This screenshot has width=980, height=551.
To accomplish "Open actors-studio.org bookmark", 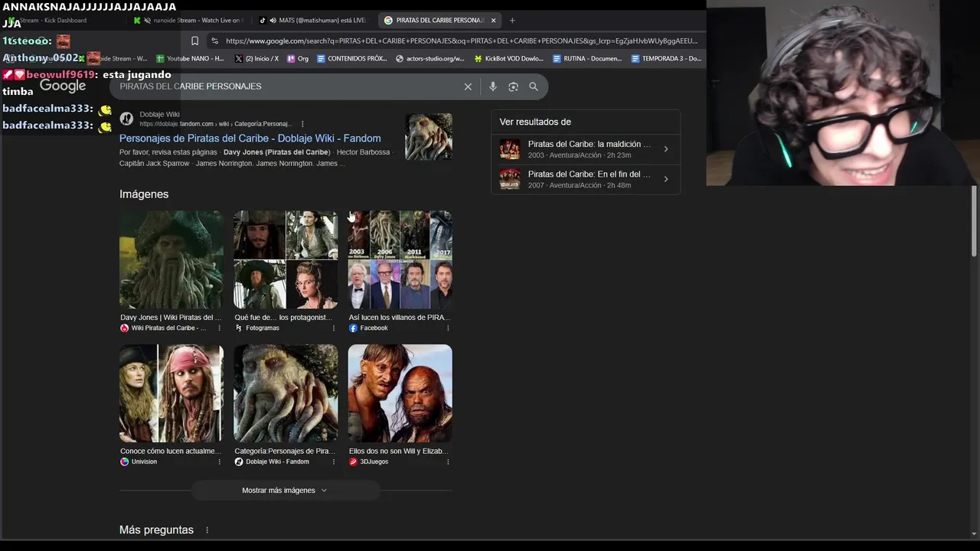I will coord(430,58).
